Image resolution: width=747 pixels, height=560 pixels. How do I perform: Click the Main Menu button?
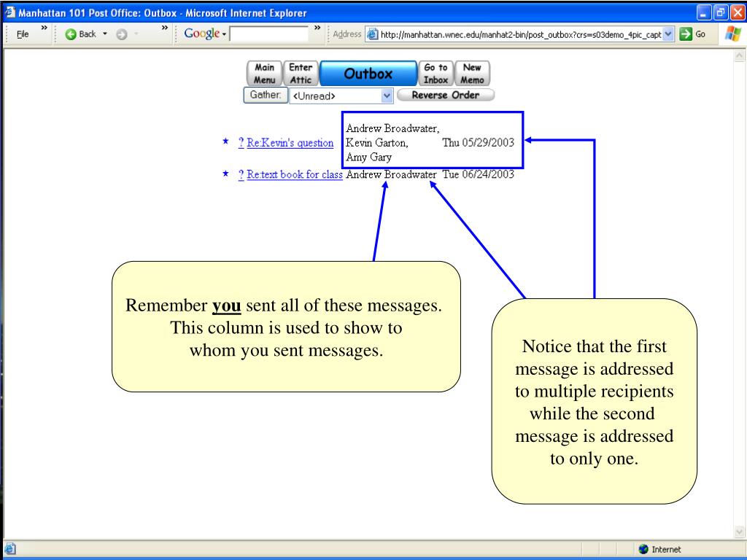tap(264, 74)
